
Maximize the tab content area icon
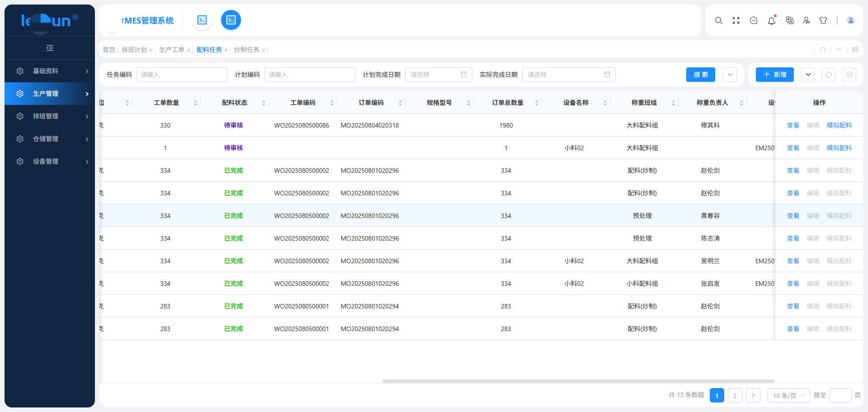pyautogui.click(x=855, y=50)
